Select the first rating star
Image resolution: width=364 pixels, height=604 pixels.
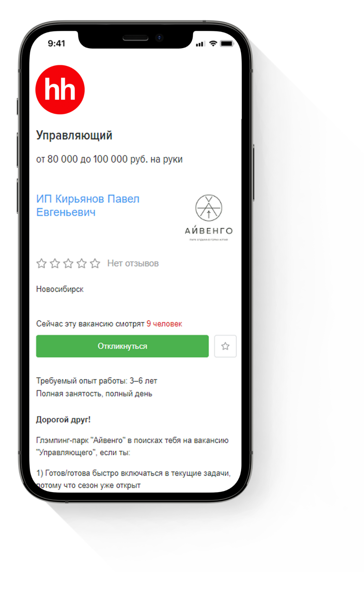(x=41, y=263)
